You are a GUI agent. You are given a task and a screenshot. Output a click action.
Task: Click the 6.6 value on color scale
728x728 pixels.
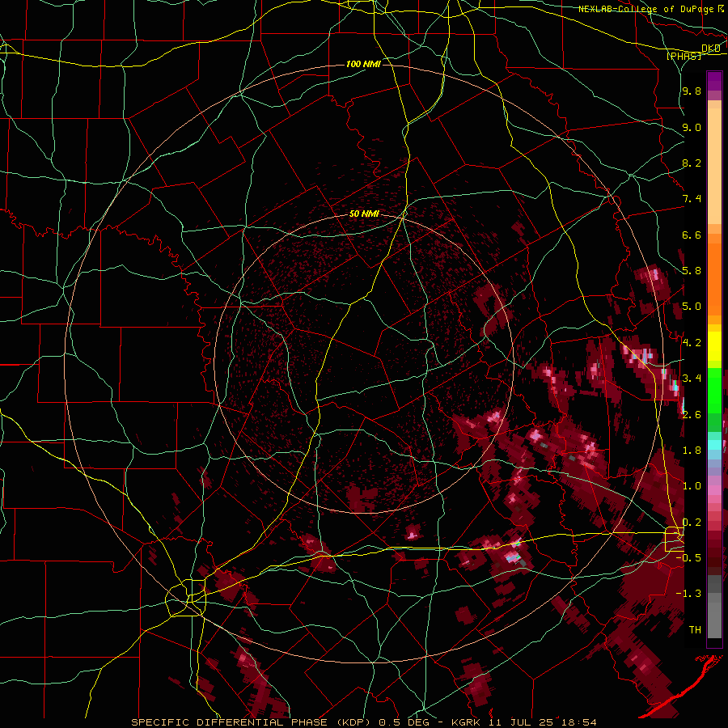pos(692,235)
